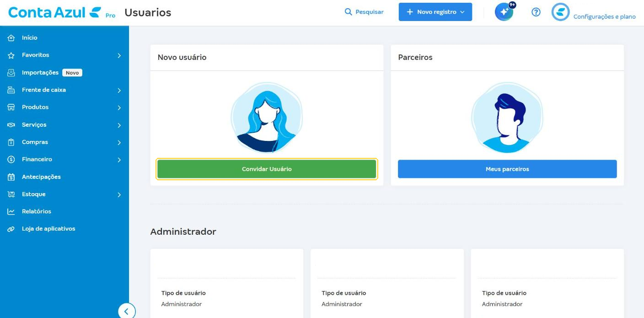Click the Antecipações calendar icon
This screenshot has height=318, width=644.
tap(11, 177)
